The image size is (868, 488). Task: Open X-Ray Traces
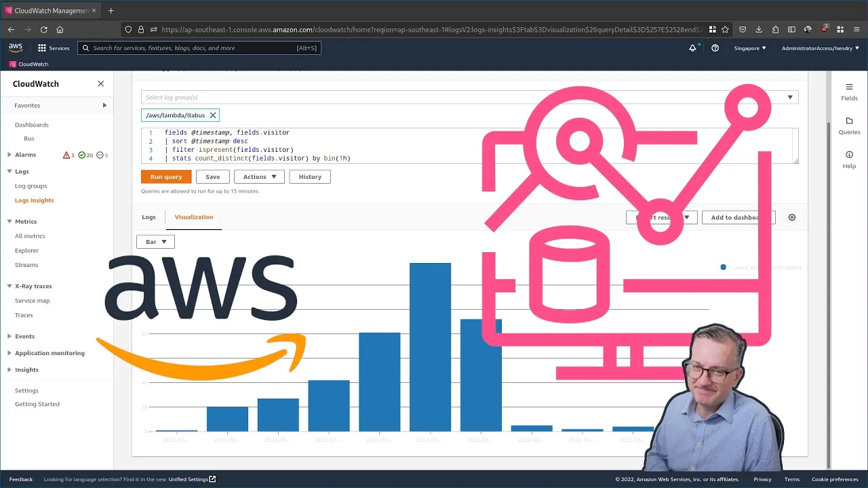coord(24,315)
